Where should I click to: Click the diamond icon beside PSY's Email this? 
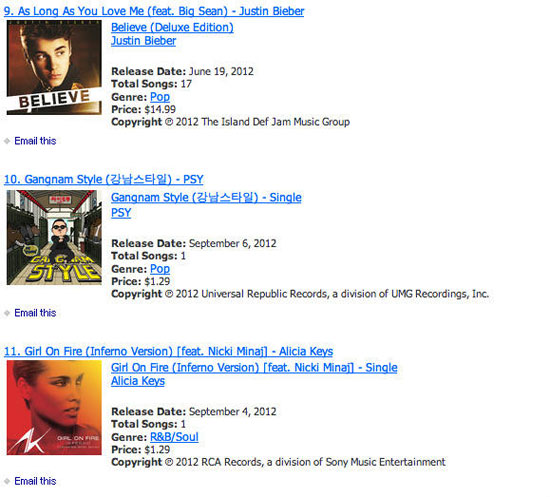coord(7,313)
